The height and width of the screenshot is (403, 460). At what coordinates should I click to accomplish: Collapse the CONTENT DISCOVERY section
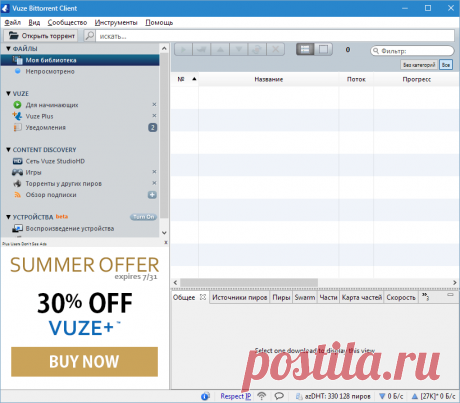tap(8, 150)
